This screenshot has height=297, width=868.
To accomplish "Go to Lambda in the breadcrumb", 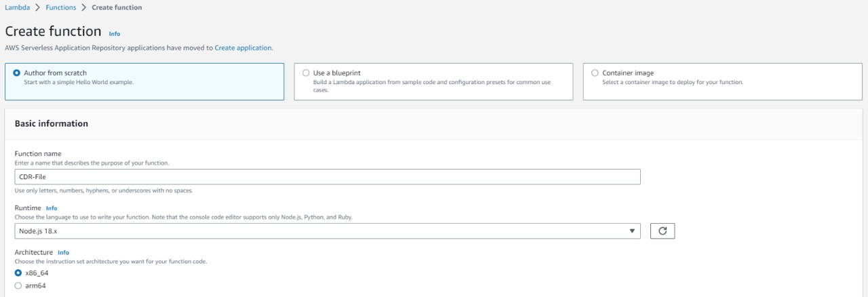I will [17, 7].
